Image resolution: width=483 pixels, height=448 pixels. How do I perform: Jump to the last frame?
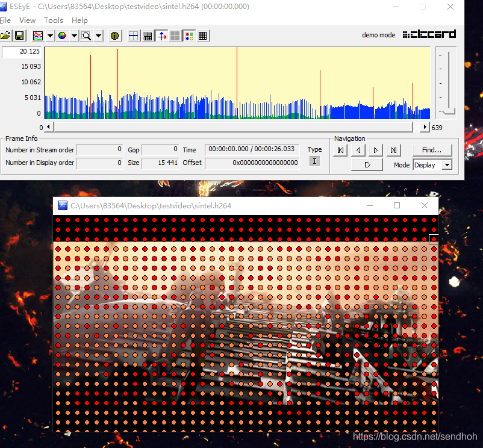coord(393,151)
